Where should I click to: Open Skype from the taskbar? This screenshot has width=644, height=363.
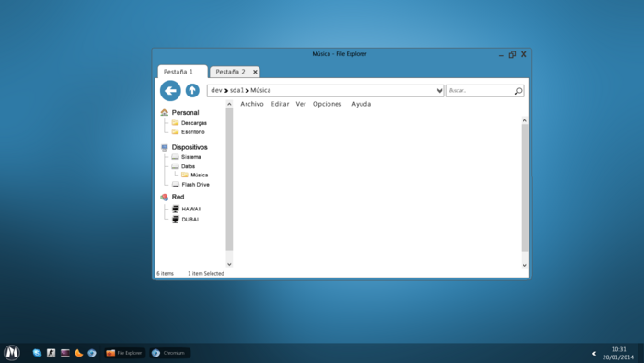coord(37,353)
